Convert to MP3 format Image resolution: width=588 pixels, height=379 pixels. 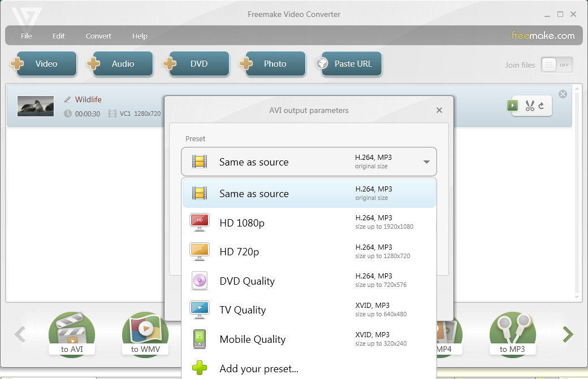(x=512, y=334)
